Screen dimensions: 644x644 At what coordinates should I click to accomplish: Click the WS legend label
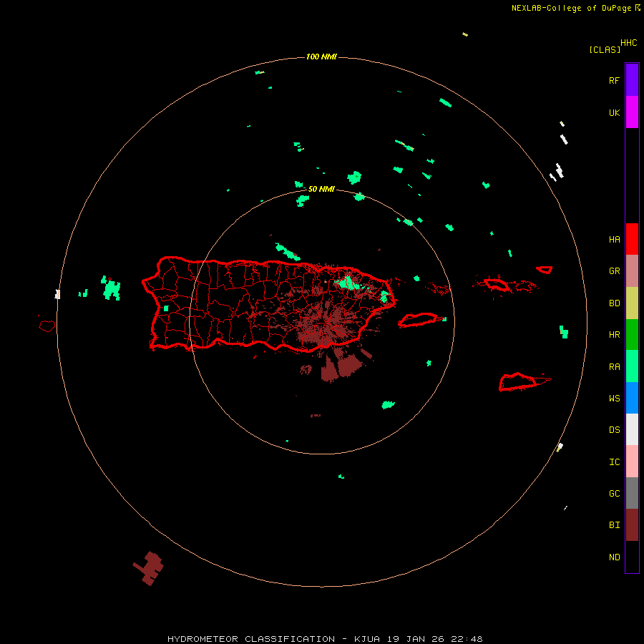(x=614, y=399)
